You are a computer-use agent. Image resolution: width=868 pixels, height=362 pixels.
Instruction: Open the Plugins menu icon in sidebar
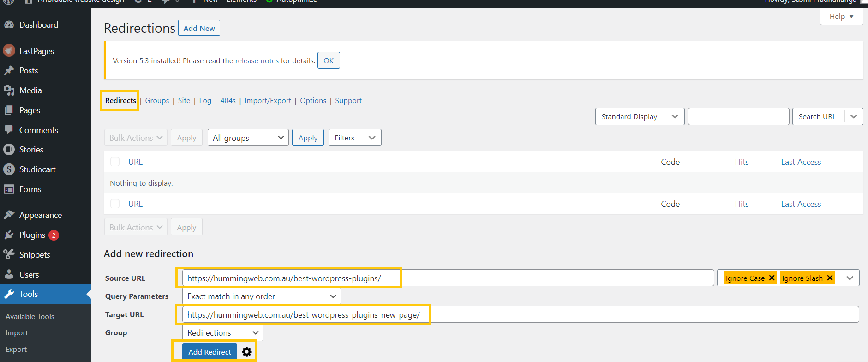[9, 235]
